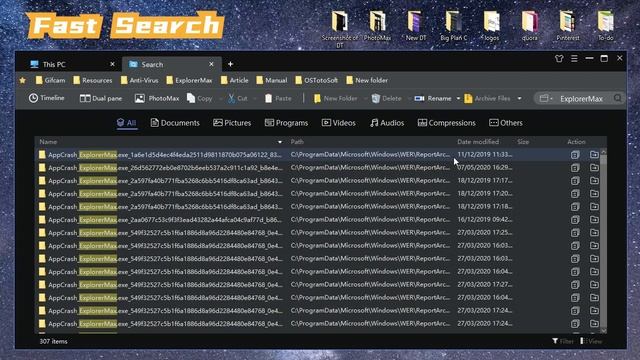
Task: Filter results by Programs
Action: [x=287, y=123]
